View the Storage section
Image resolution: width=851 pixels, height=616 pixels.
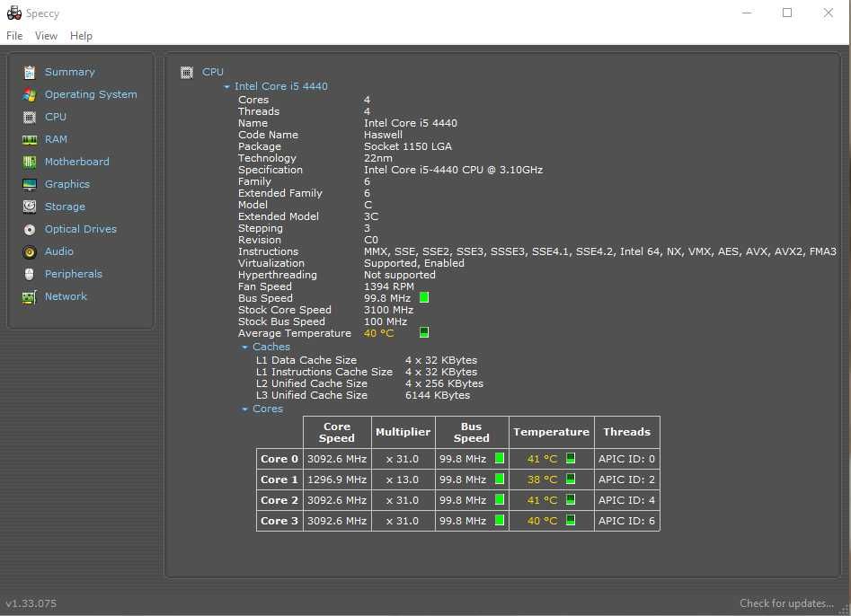65,207
